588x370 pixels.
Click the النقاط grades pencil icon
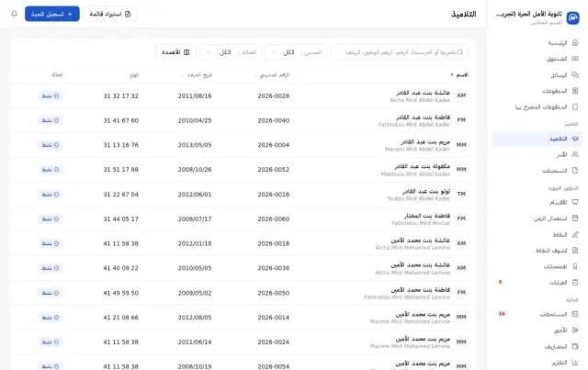575,234
